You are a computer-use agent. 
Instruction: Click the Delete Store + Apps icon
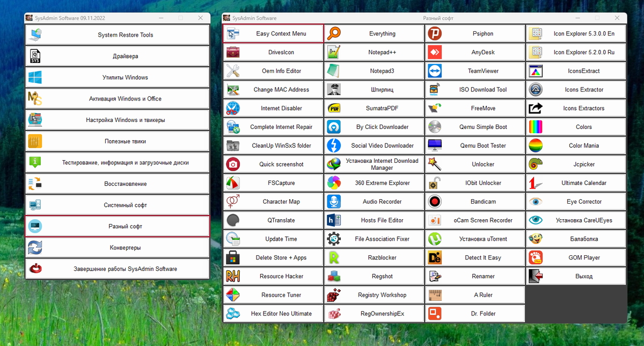pos(233,257)
